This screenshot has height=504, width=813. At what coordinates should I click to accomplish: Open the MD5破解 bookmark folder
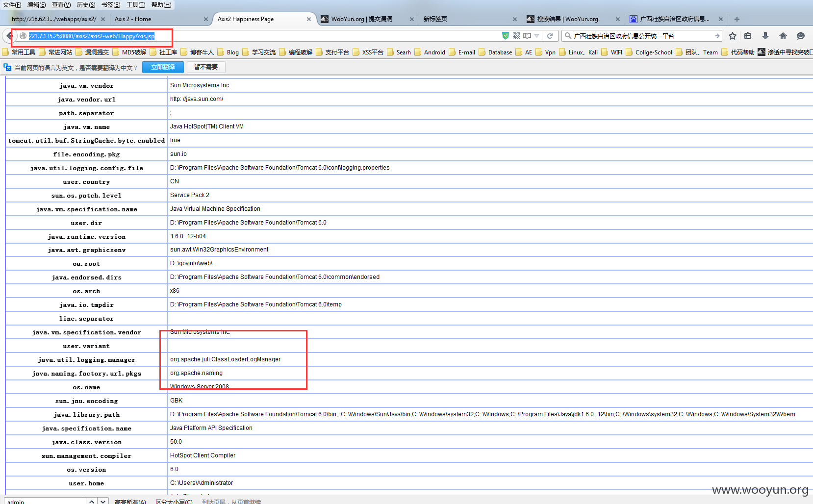pyautogui.click(x=129, y=52)
